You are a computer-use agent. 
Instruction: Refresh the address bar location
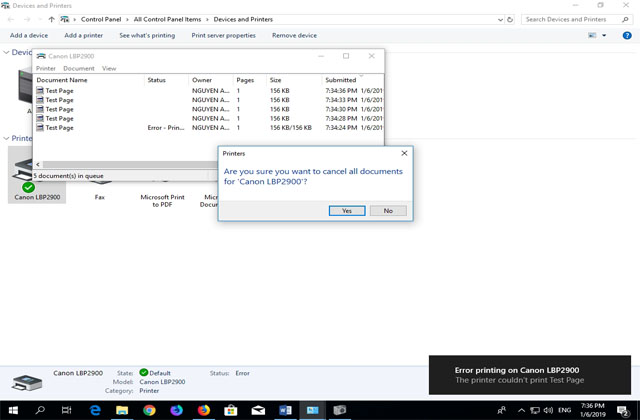[x=510, y=19]
